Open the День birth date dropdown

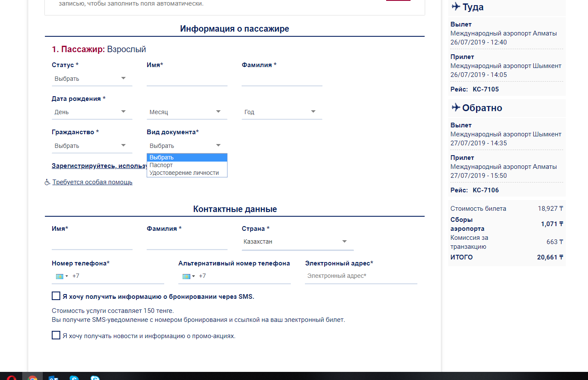tap(92, 112)
